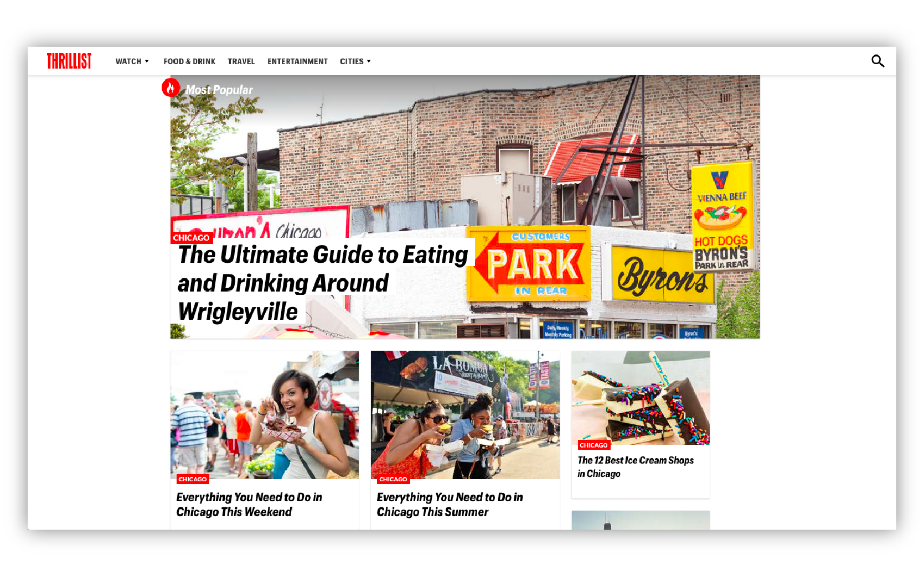The height and width of the screenshot is (577, 924).
Task: Click the partially visible skyline thumbnail
Action: pyautogui.click(x=641, y=520)
